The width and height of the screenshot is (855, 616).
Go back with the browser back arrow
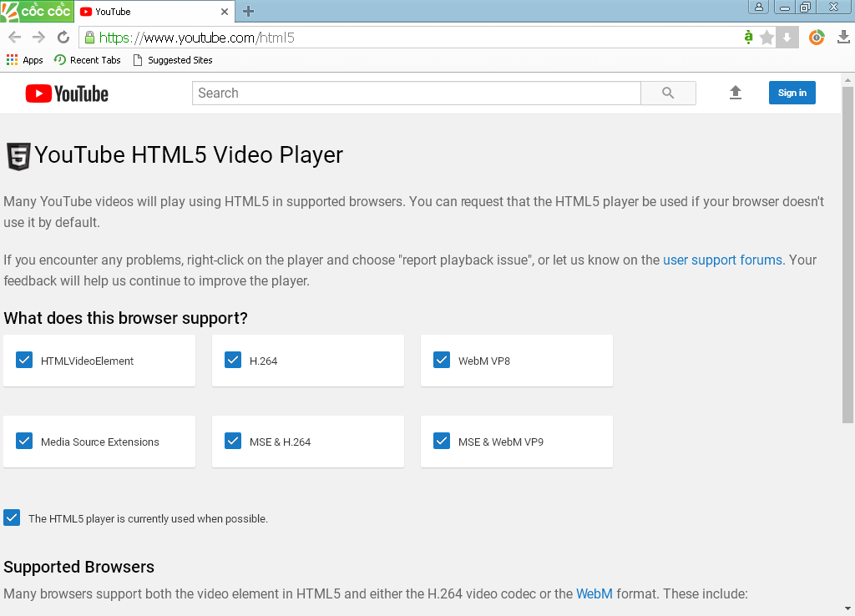tap(15, 38)
